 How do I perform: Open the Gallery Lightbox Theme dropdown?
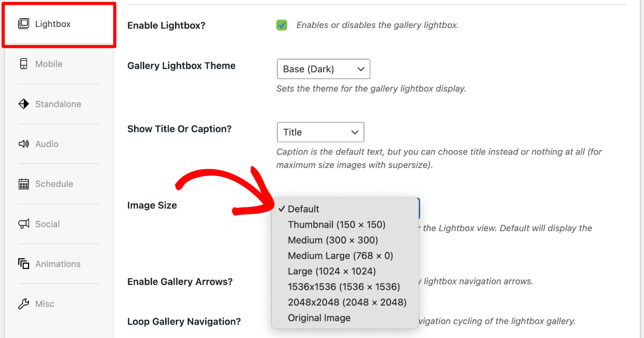[323, 69]
